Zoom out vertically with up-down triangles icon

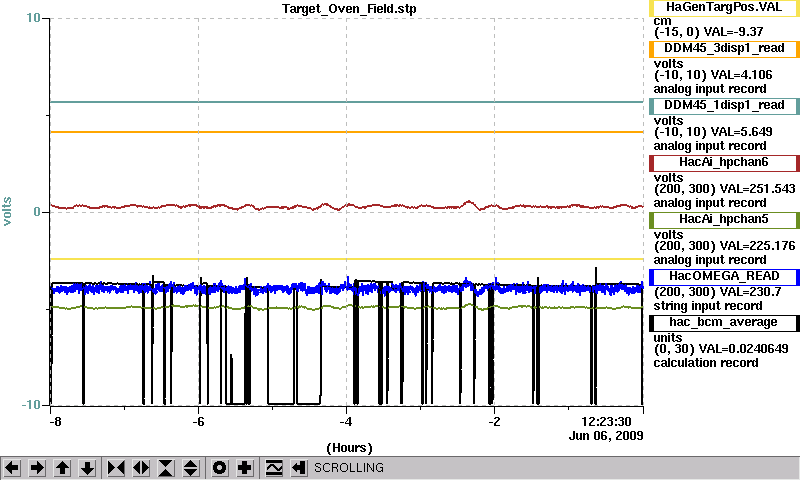pyautogui.click(x=191, y=468)
